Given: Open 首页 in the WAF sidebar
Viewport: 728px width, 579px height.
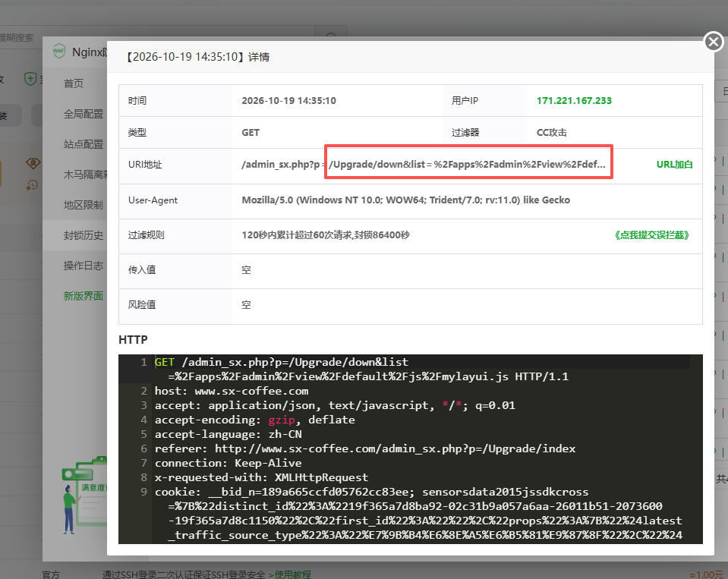Looking at the screenshot, I should [x=74, y=83].
